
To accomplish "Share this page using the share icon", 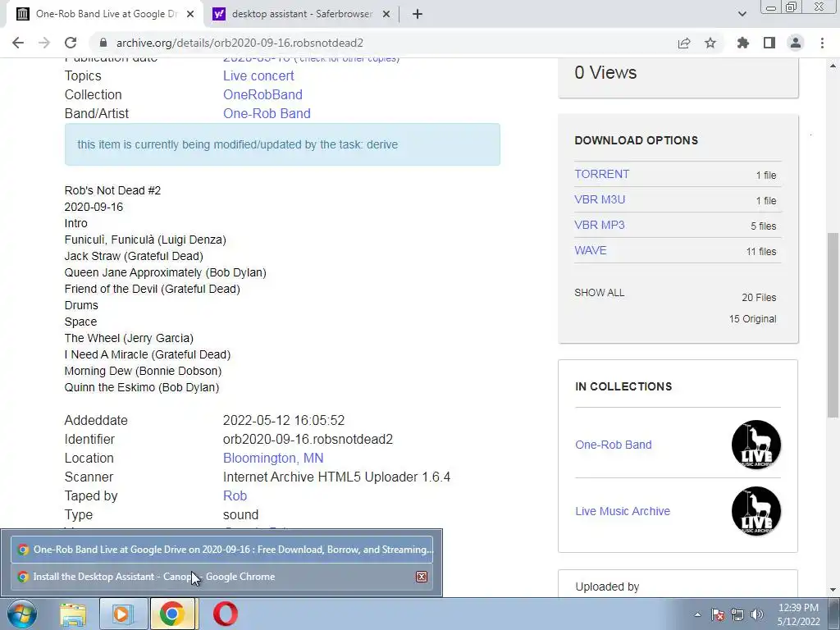I will (684, 43).
